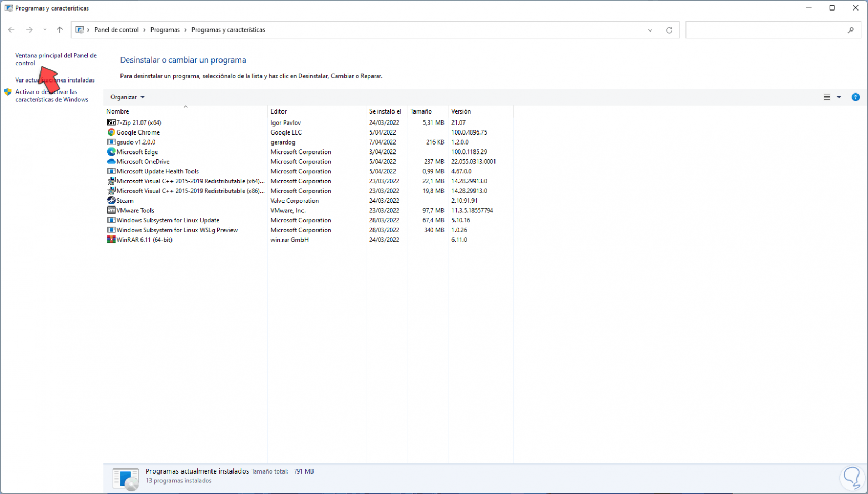Screen dimensions: 868x494
Task: Select WinRAR 6.11 (64-bit) name
Action: click(x=144, y=240)
